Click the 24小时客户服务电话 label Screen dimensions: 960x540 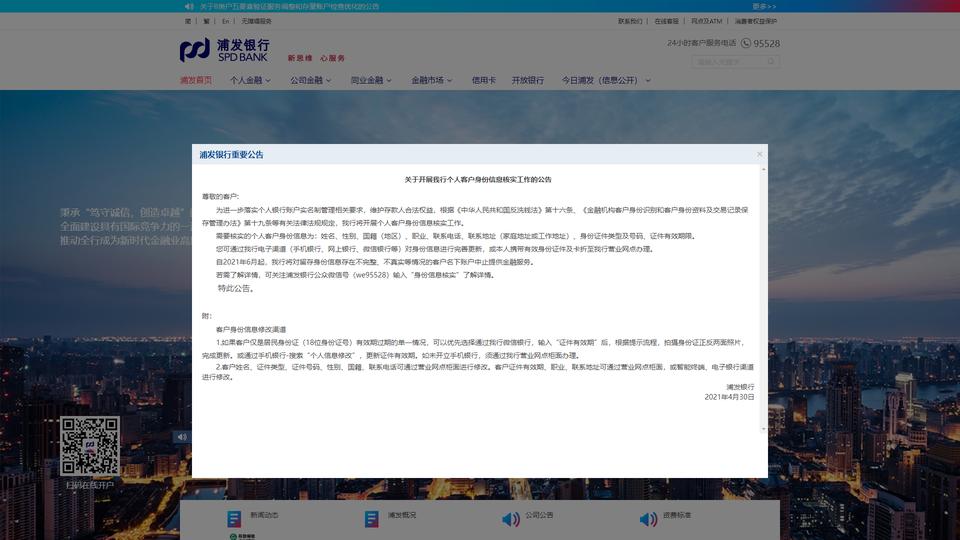click(x=702, y=43)
